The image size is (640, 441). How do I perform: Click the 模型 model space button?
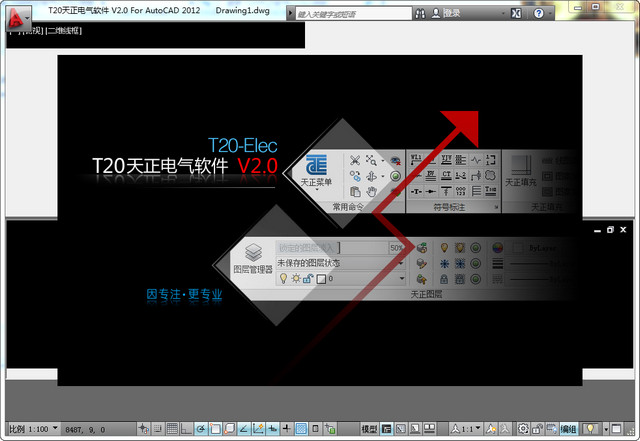tap(369, 429)
